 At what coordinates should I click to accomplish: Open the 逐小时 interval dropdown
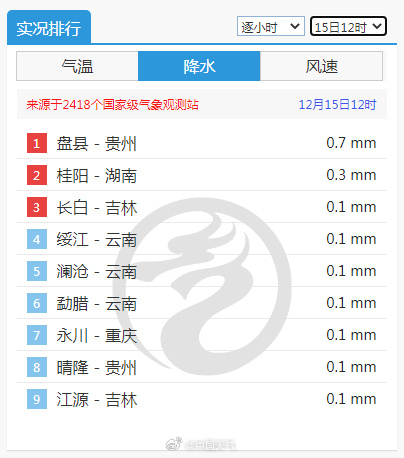pyautogui.click(x=271, y=26)
